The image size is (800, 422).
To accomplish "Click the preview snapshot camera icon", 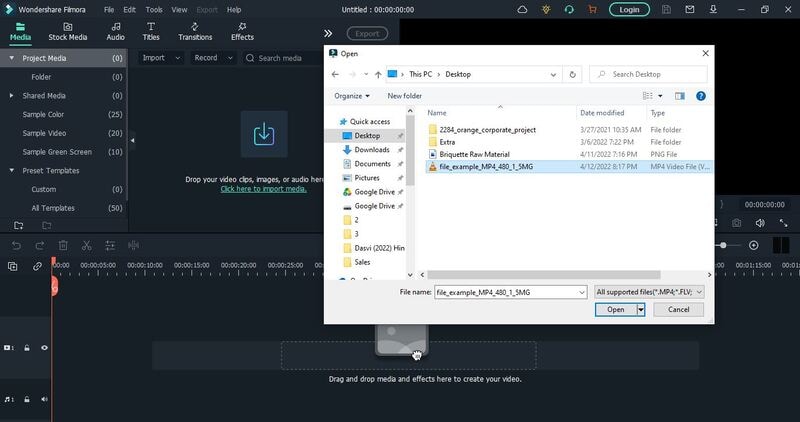I will pos(736,223).
